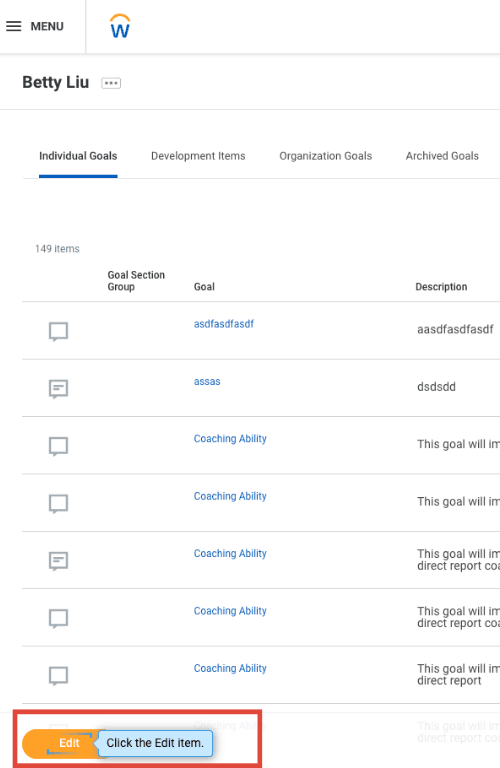Switch to the Organization Goals tab

(326, 156)
